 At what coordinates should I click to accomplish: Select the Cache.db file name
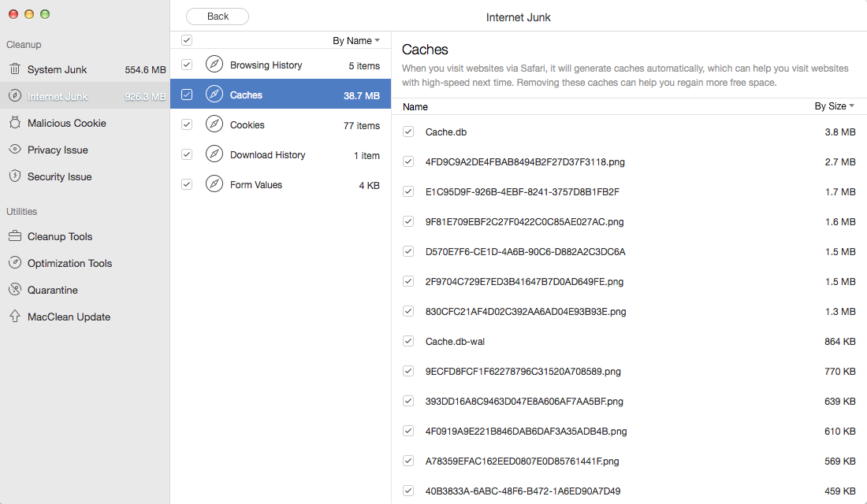pos(445,132)
